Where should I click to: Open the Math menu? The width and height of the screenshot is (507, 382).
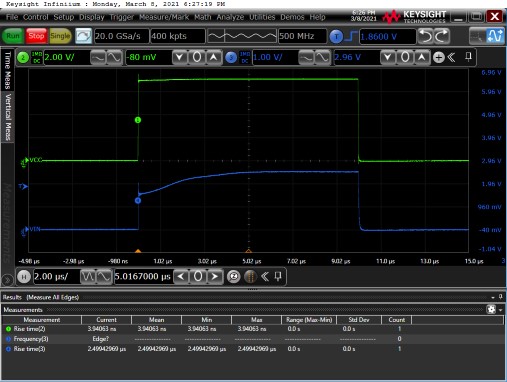203,17
